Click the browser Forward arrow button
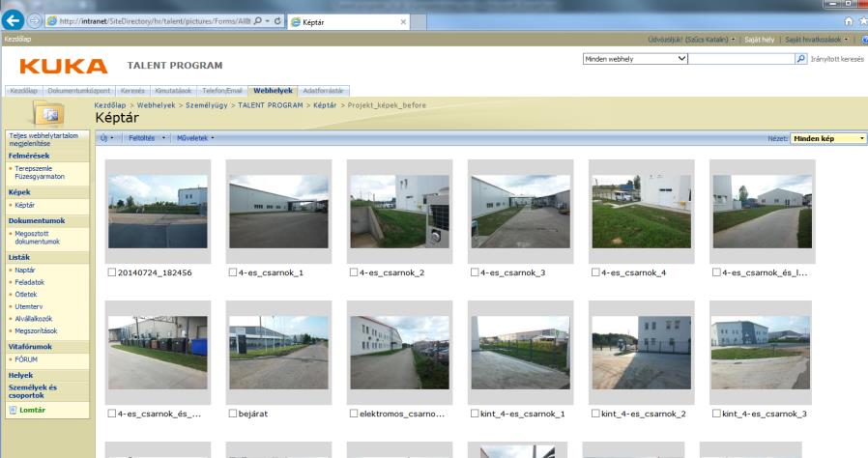The image size is (868, 458). 35,21
